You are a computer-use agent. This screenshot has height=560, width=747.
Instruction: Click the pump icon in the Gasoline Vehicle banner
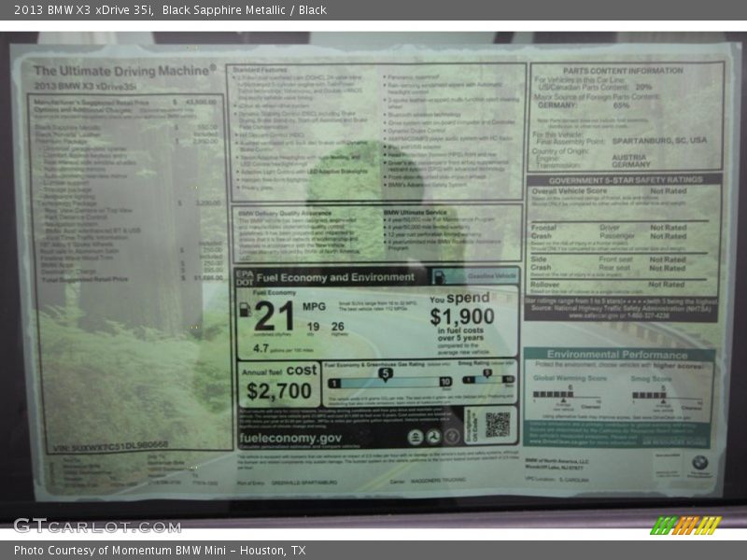point(439,276)
